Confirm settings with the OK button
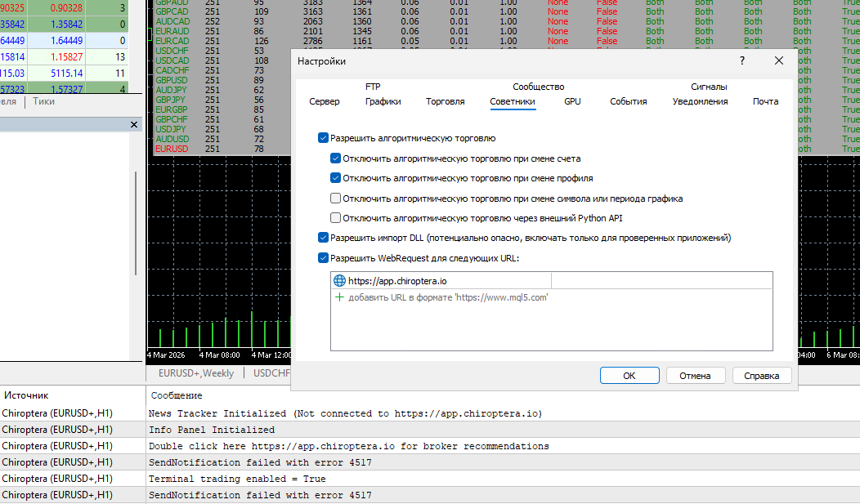This screenshot has height=504, width=860. (629, 376)
